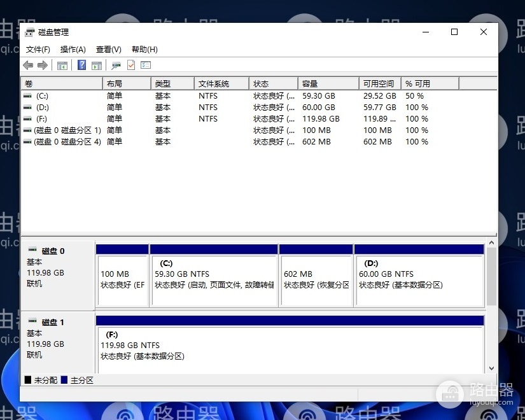The width and height of the screenshot is (525, 420).
Task: Select the (C:) volume row
Action: click(x=258, y=96)
